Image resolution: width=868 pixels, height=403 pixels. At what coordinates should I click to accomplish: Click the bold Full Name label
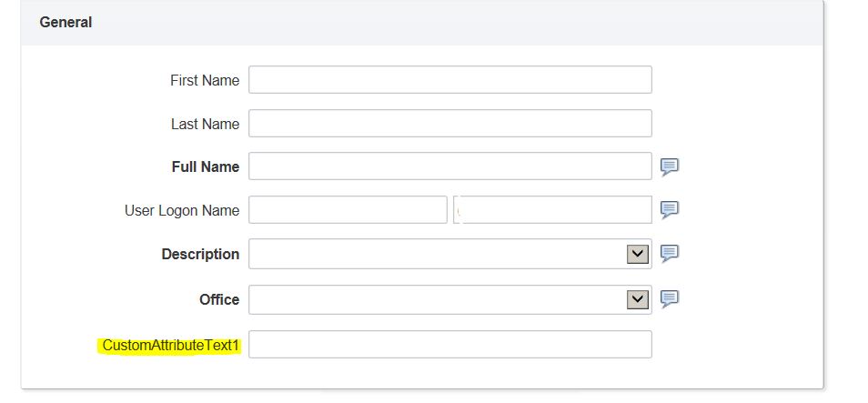coord(206,166)
